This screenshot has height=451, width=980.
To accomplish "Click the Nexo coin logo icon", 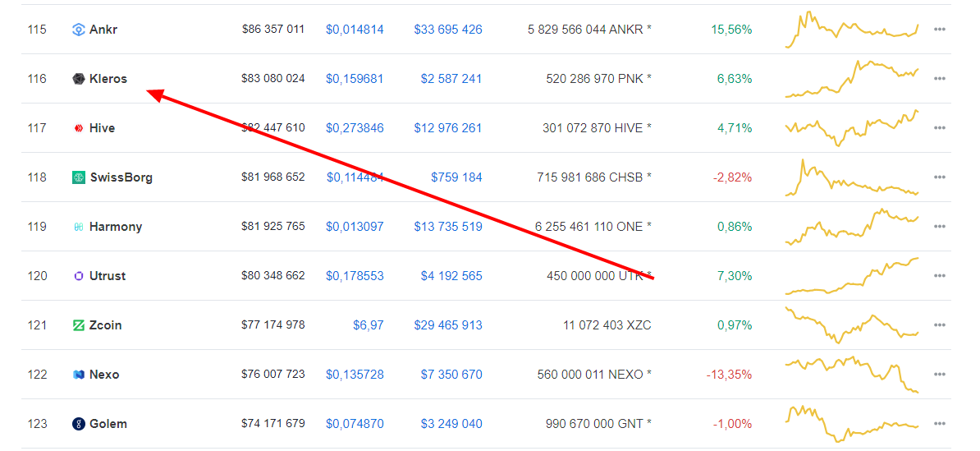I will click(78, 375).
